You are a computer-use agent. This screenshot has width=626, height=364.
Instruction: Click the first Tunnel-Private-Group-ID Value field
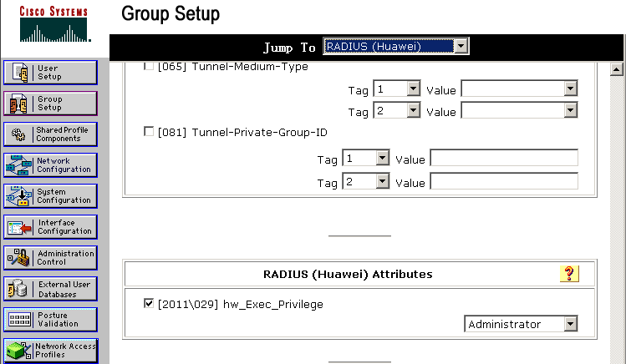coord(504,158)
